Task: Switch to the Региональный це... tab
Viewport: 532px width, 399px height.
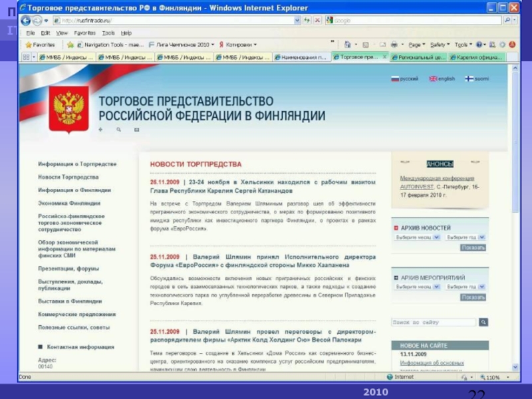Action: (419, 57)
